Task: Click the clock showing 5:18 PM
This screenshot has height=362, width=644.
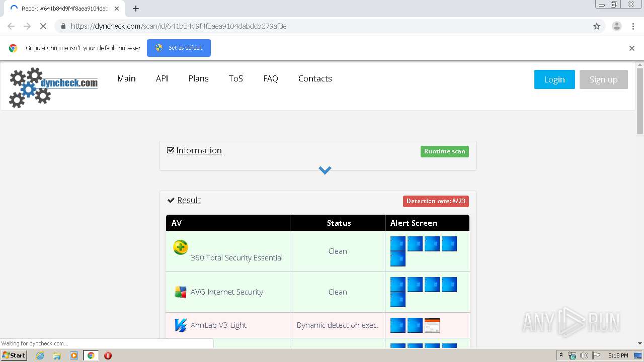Action: (x=618, y=355)
